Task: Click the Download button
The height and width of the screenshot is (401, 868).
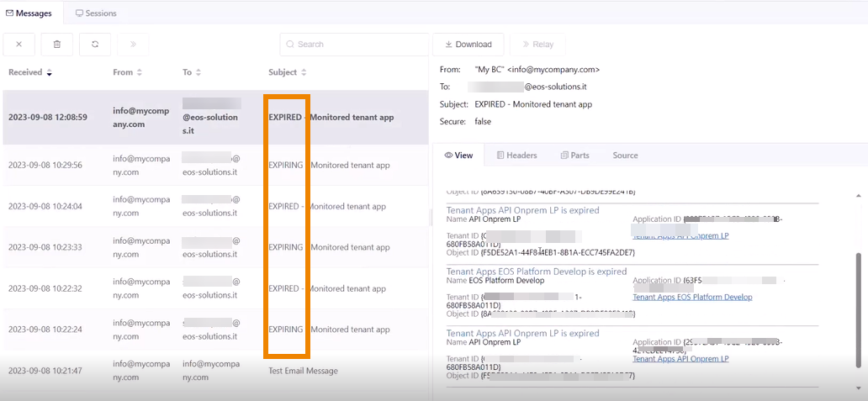Action: click(x=468, y=45)
